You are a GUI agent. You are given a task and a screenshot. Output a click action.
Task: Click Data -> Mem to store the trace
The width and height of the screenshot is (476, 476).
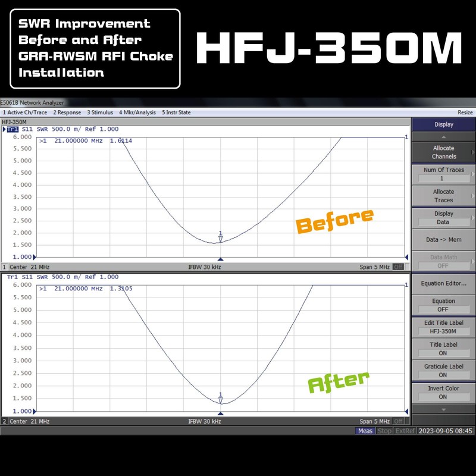(444, 239)
